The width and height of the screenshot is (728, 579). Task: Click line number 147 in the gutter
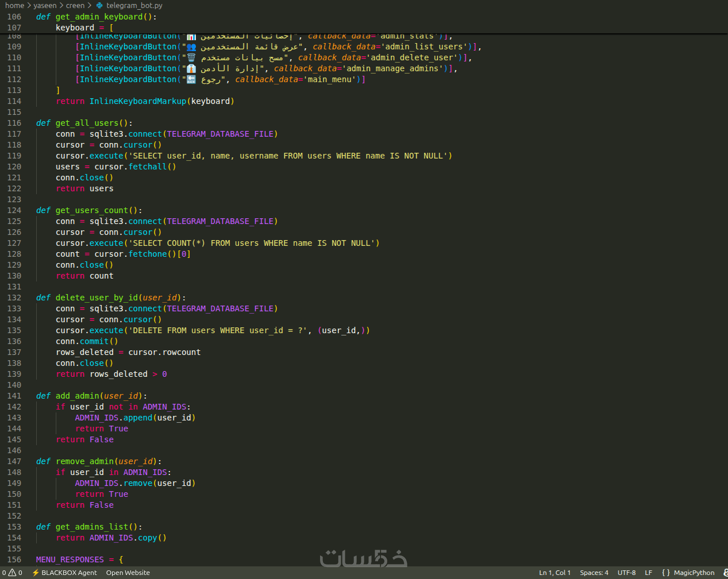(x=14, y=461)
